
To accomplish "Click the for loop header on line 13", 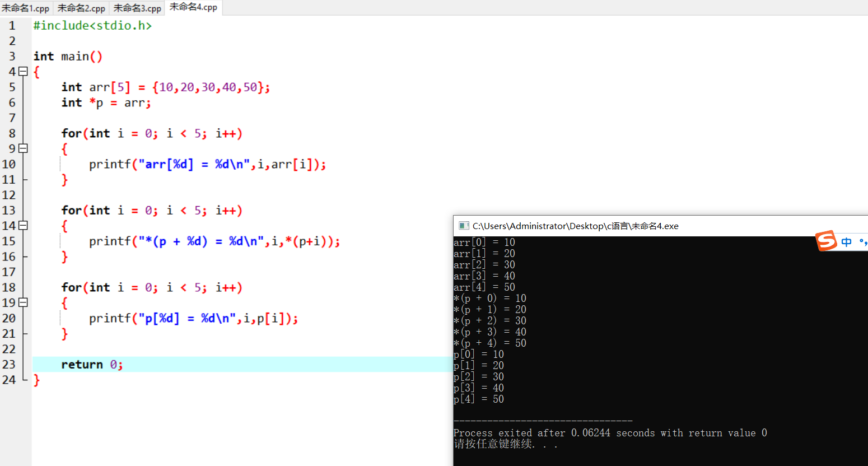I will point(152,211).
